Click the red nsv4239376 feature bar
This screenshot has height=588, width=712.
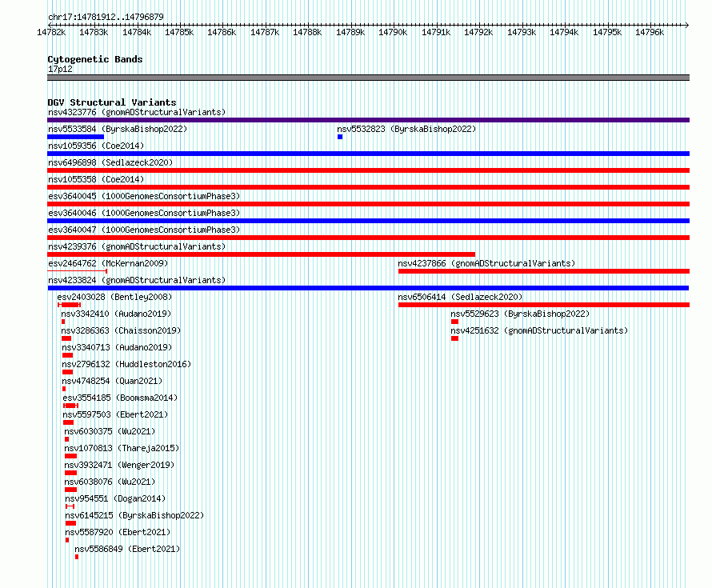pyautogui.click(x=261, y=254)
